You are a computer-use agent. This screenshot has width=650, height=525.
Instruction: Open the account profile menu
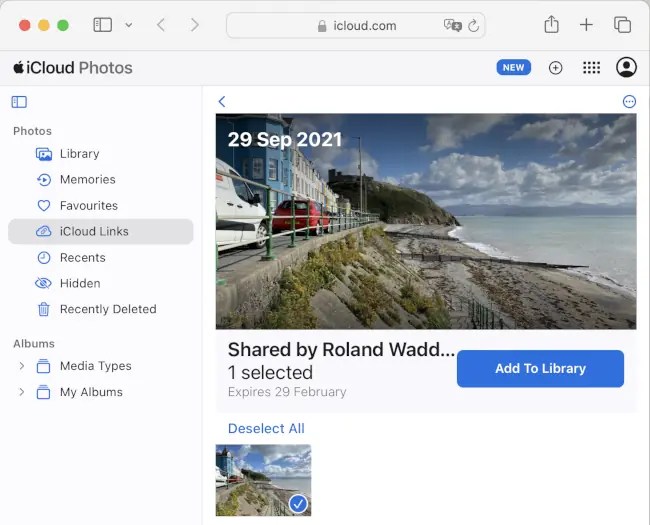(x=626, y=67)
